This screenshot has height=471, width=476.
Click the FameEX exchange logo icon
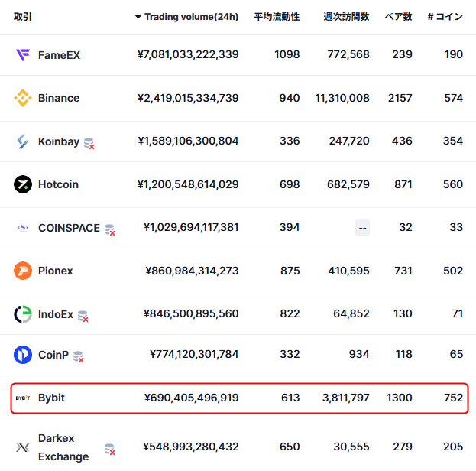pos(23,55)
